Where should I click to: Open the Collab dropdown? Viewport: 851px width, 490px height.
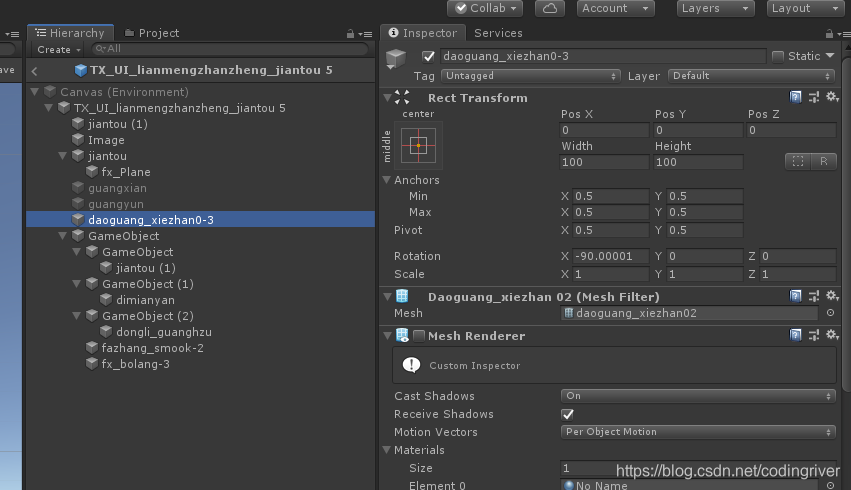(485, 8)
